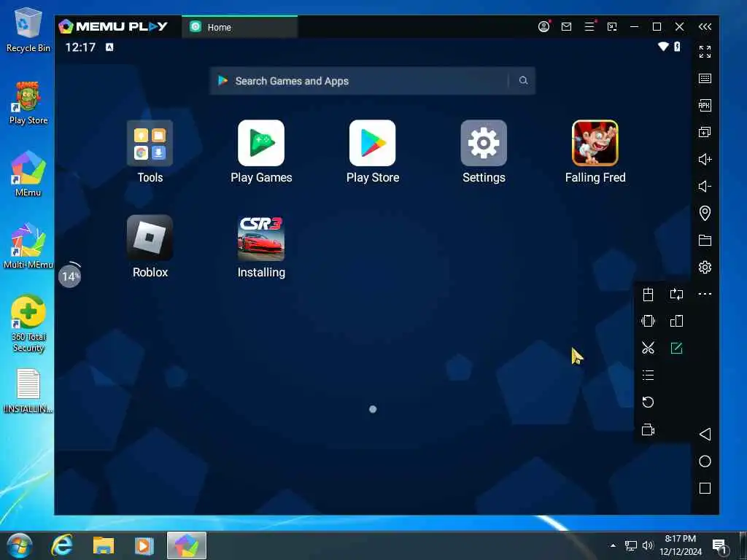This screenshot has height=560, width=747.
Task: Open MEmu settings gear in sidebar
Action: click(x=705, y=267)
